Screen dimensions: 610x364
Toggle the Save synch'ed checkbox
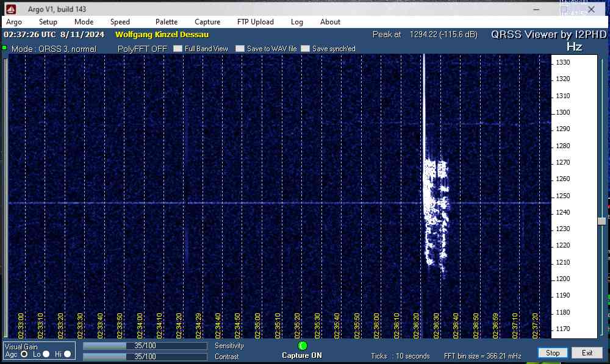point(306,49)
